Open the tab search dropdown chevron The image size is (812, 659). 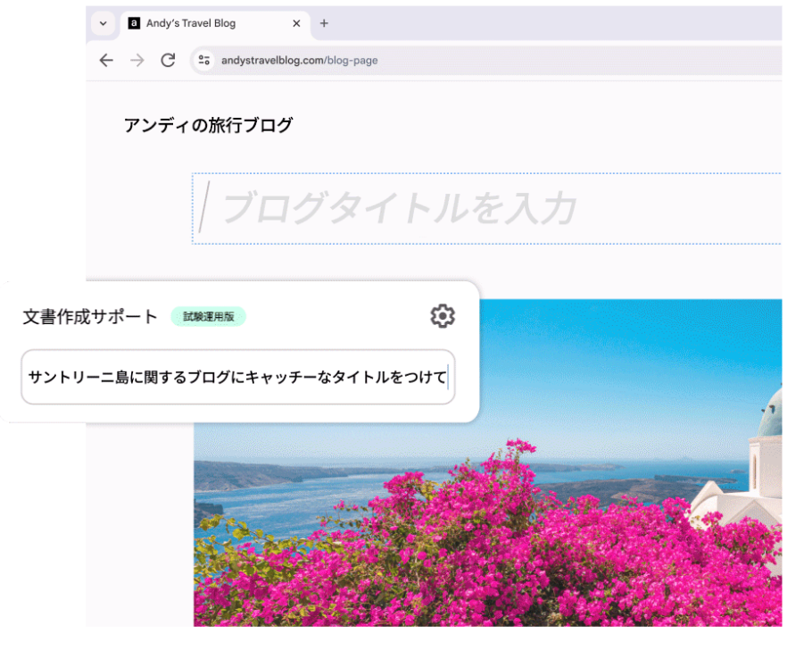[x=103, y=23]
